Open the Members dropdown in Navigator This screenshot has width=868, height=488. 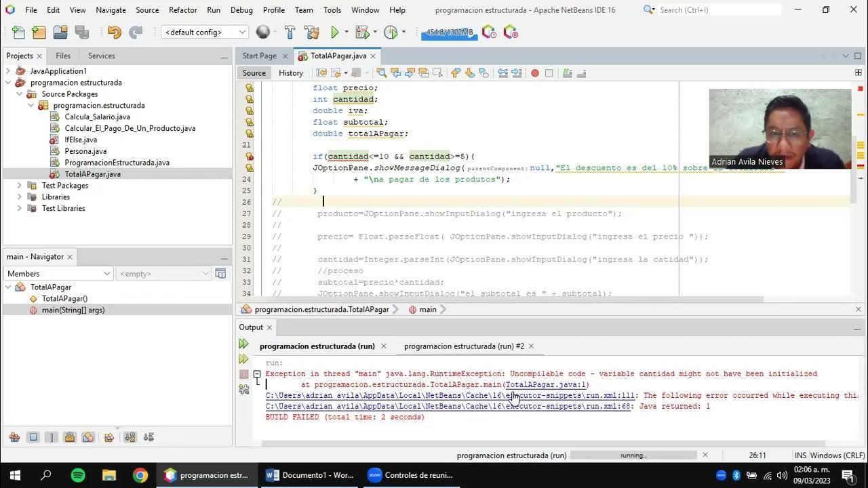click(x=58, y=273)
